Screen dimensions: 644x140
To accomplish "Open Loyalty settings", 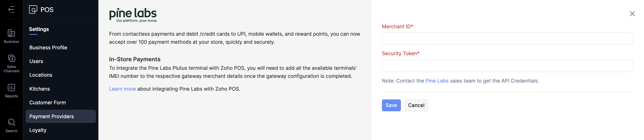I will click(x=38, y=130).
